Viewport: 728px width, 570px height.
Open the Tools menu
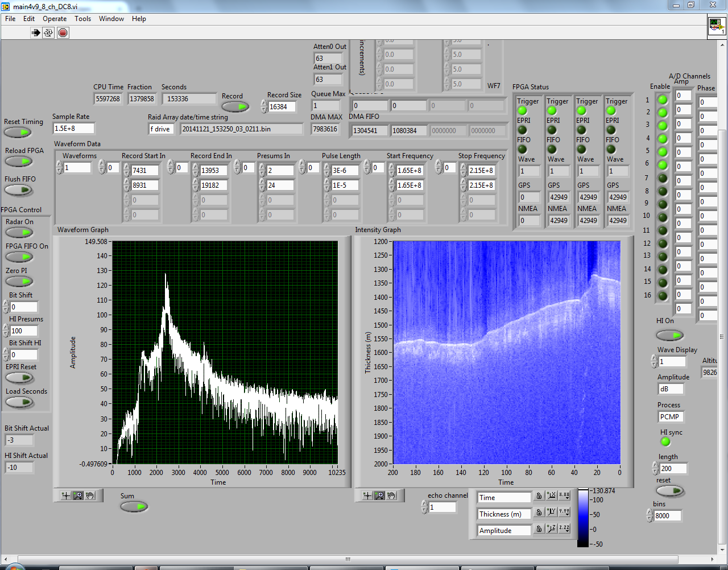82,19
